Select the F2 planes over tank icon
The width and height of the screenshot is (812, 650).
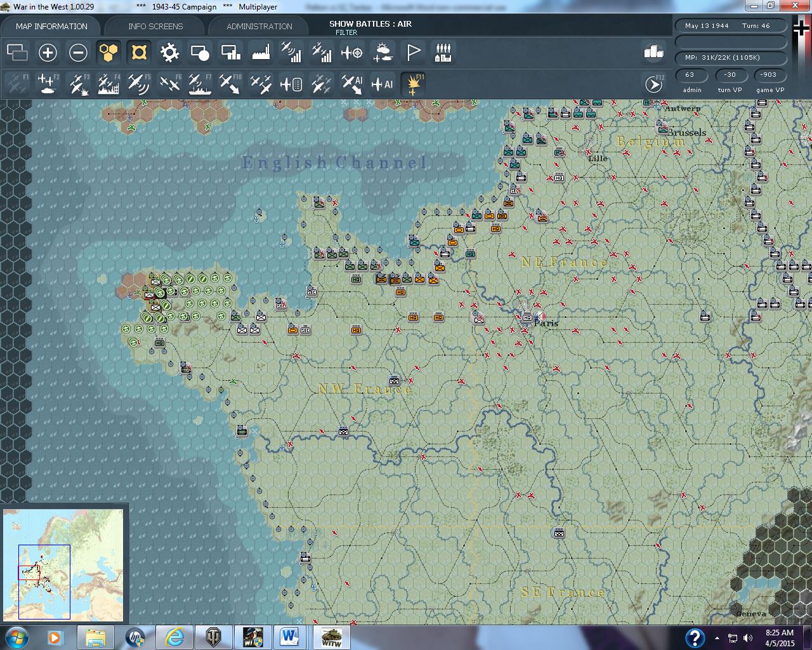pyautogui.click(x=48, y=84)
